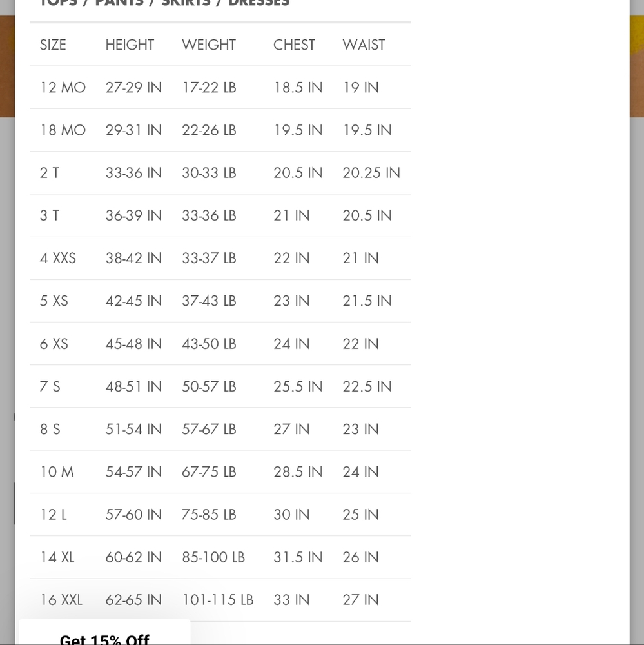Click the CHEST column header
Viewport: 644px width, 645px height.
(x=294, y=45)
